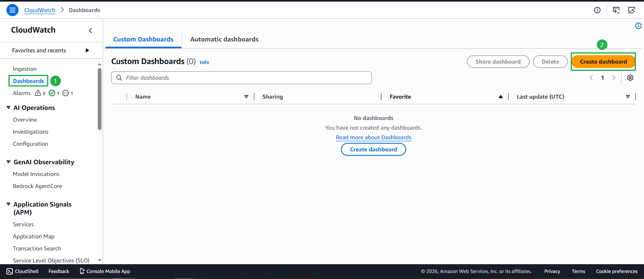Viewport: 644px width, 279px height.
Task: Open the Privacy link in footer
Action: (552, 271)
